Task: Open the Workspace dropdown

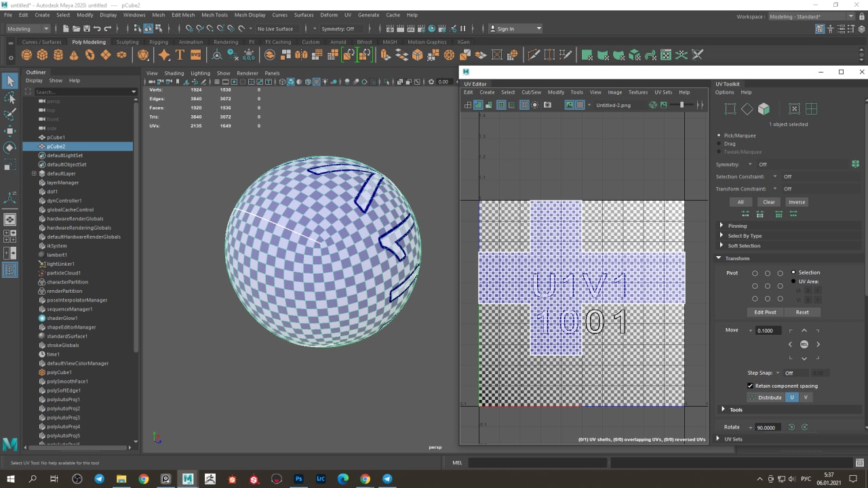Action: [x=811, y=16]
